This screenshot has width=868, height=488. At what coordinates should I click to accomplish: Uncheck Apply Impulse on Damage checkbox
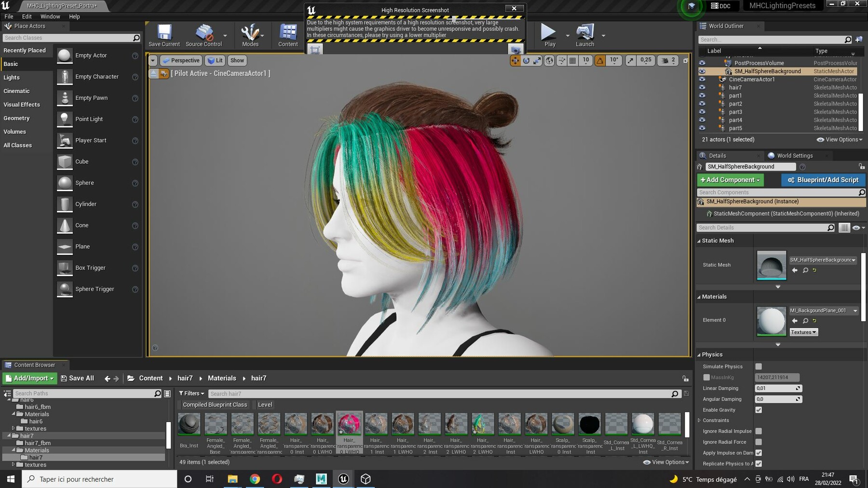point(759,453)
